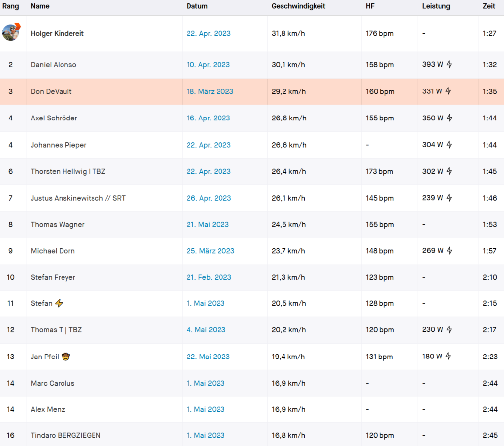Select the highlighted Don DeVault row name

tap(51, 91)
